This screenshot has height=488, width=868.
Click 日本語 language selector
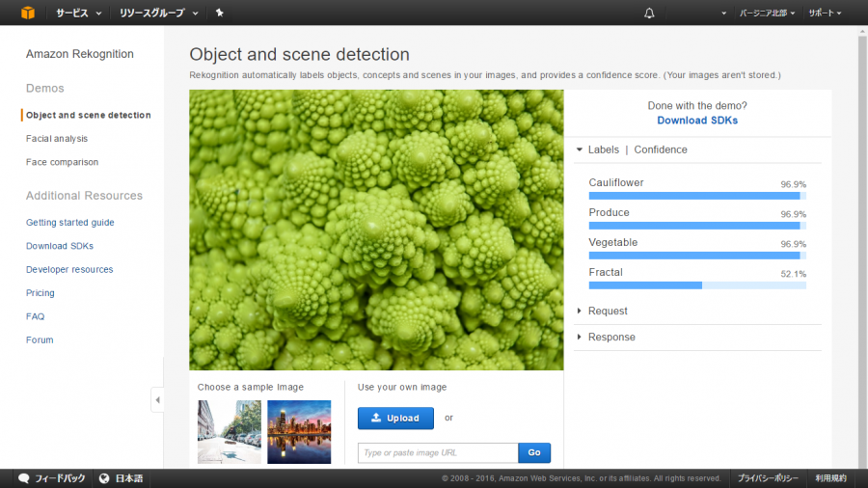(129, 478)
